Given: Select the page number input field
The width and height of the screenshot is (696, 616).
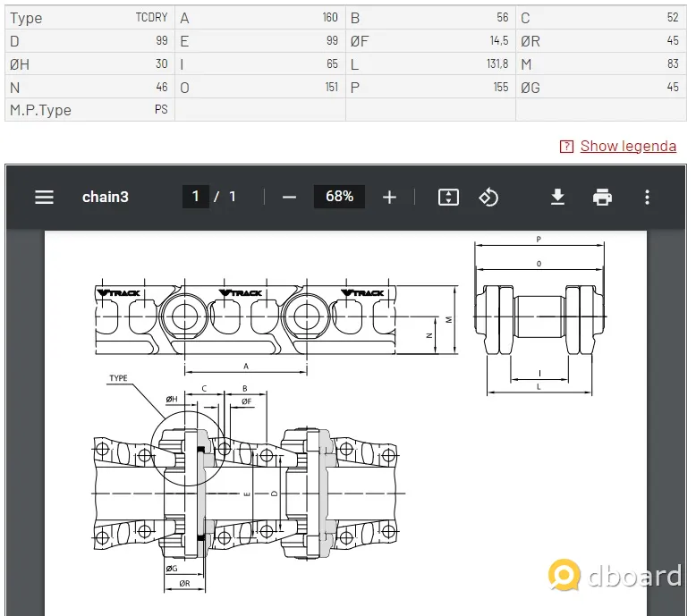Looking at the screenshot, I should 195,197.
